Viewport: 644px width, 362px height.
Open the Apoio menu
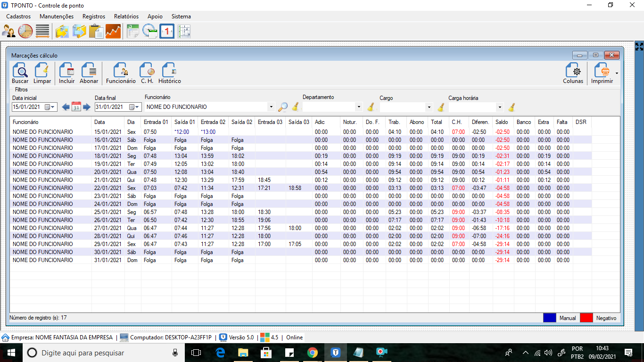pyautogui.click(x=155, y=16)
